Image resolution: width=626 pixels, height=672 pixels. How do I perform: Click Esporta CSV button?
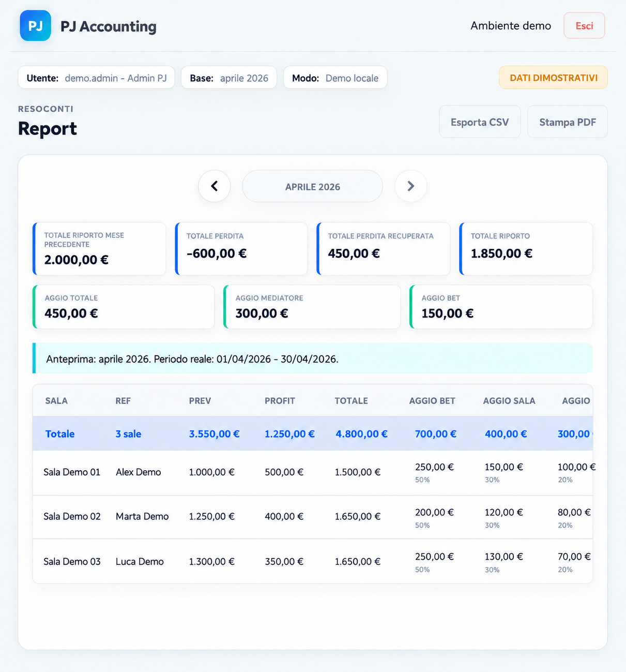[480, 122]
